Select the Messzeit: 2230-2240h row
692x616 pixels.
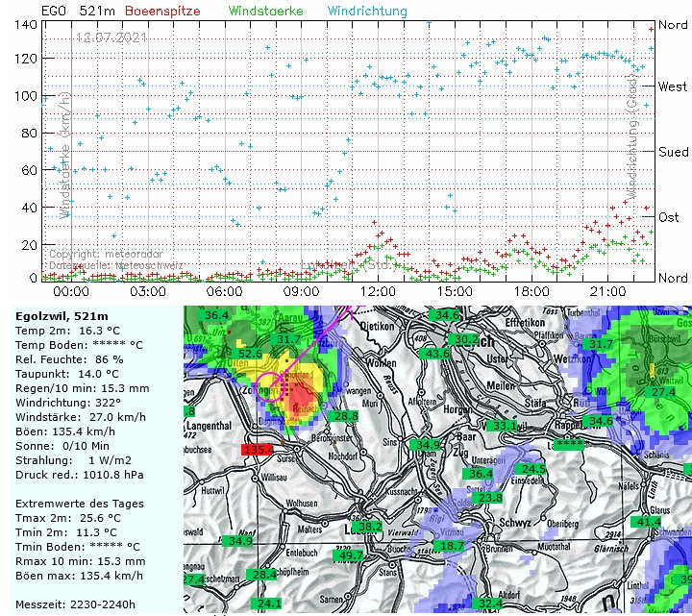pos(76,604)
